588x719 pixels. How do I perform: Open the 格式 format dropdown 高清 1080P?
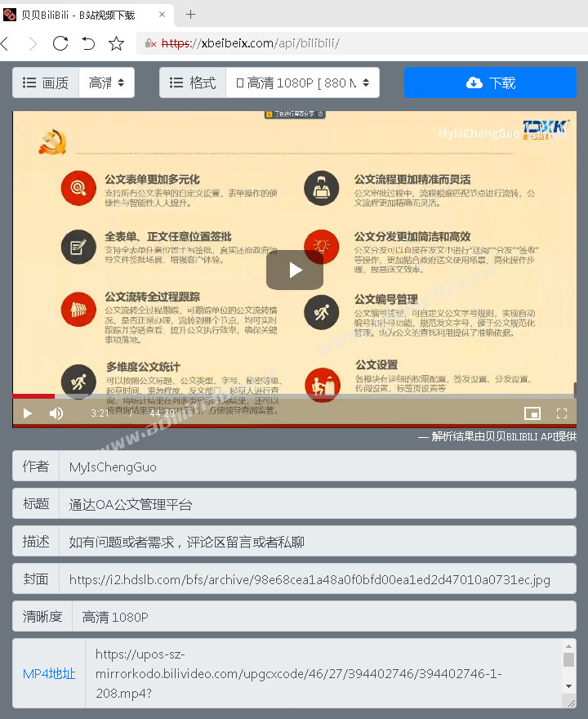(302, 83)
